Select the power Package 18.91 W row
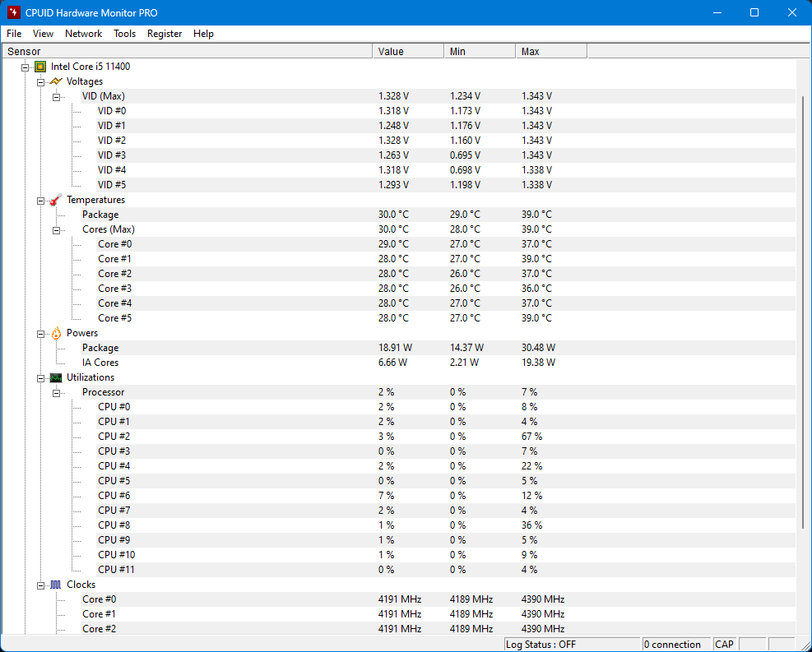This screenshot has width=812, height=652. (x=438, y=348)
